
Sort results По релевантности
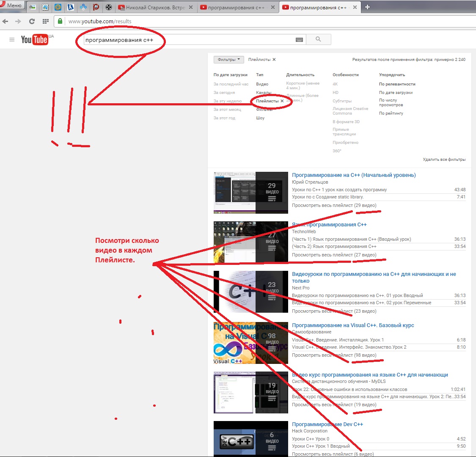tap(397, 84)
